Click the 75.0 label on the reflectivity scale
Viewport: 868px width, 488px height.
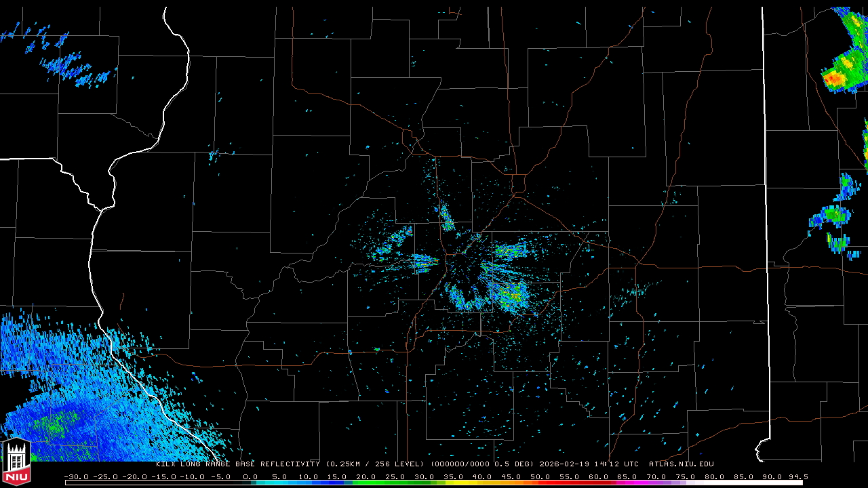pos(685,476)
